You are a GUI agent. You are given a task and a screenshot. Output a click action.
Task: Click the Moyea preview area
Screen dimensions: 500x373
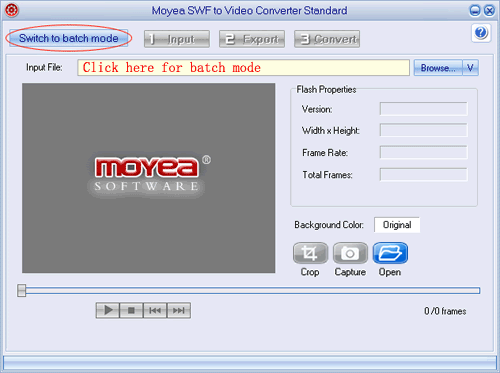coord(149,178)
